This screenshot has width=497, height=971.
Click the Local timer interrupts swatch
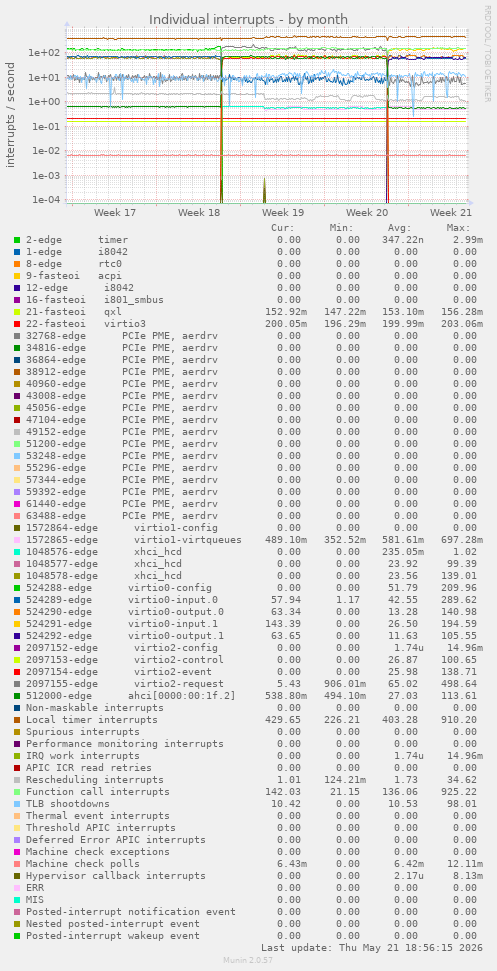point(17,720)
